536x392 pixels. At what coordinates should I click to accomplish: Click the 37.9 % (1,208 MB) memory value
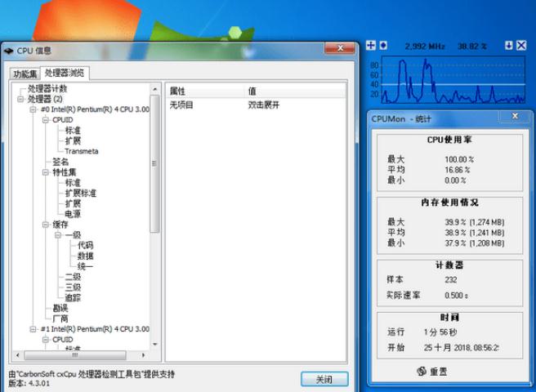point(475,243)
